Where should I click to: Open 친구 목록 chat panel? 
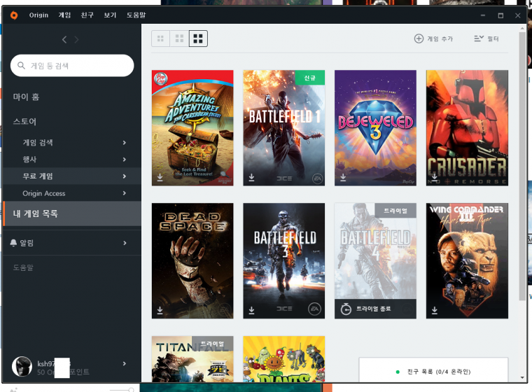[x=433, y=372]
